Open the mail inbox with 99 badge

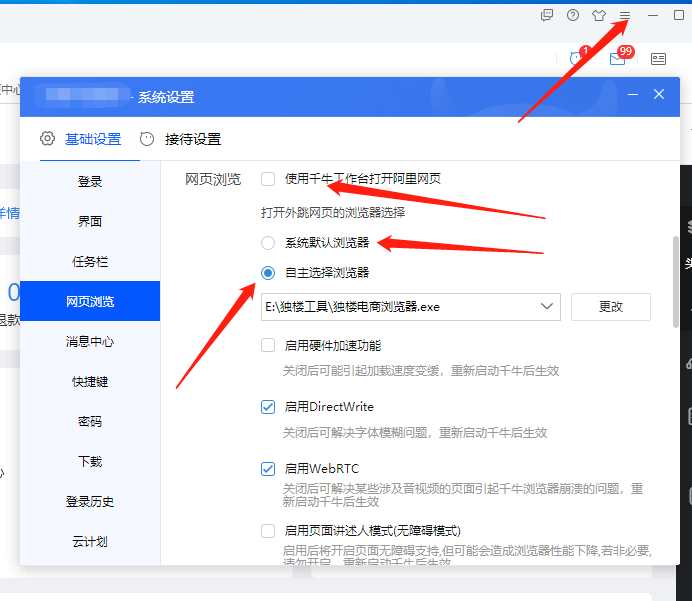(618, 59)
